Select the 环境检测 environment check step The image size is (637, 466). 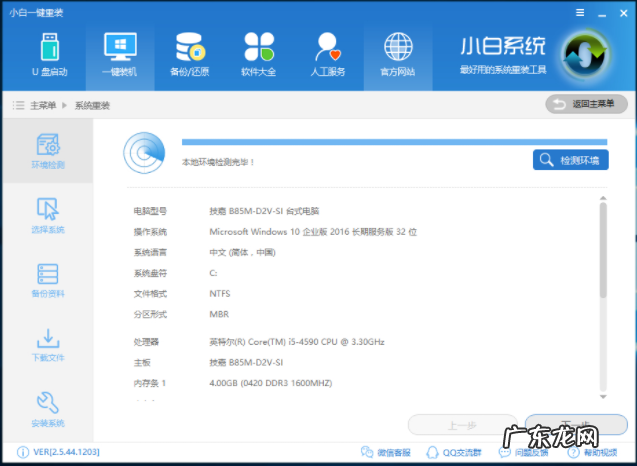(48, 151)
